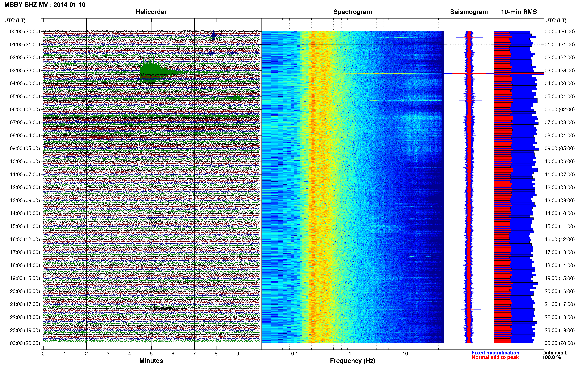Click the left 03:00 (23:00) time label
The width and height of the screenshot is (588, 368).
(25, 71)
